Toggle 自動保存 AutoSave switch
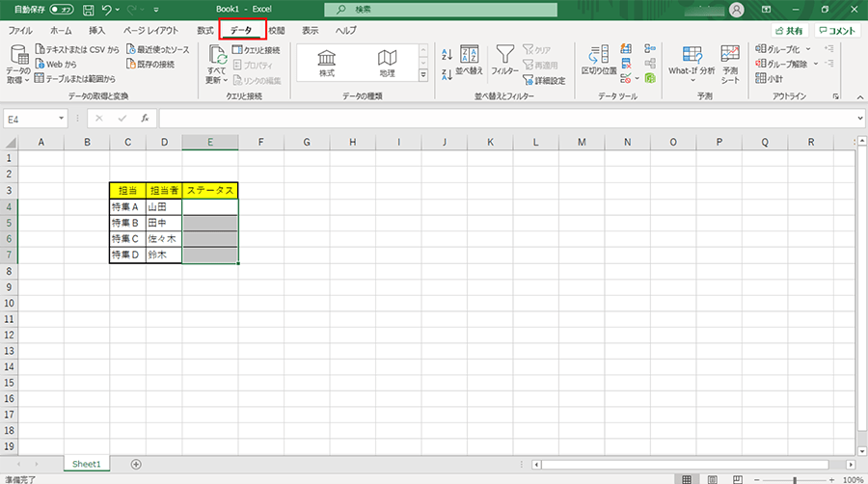Screen dimensions: 868x484 point(62,10)
